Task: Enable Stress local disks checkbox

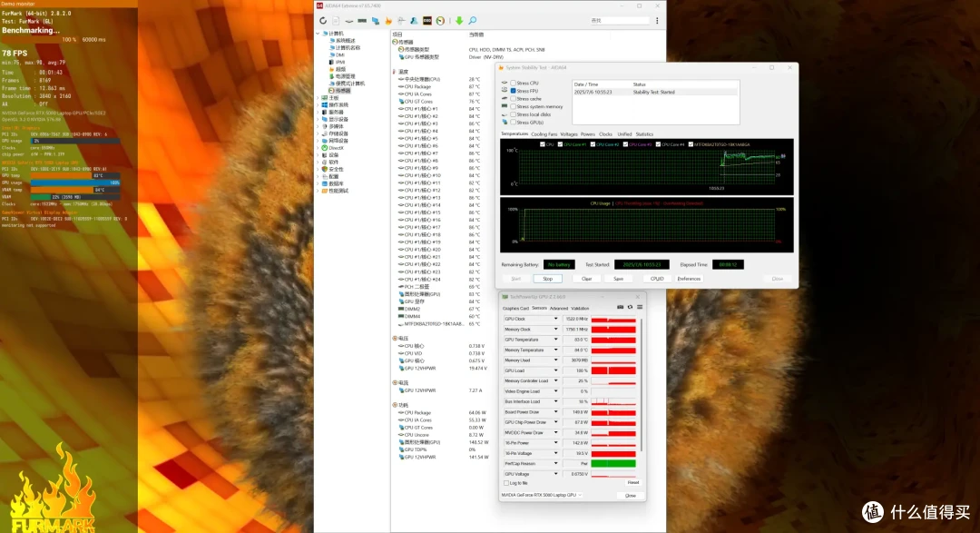Action: tap(513, 114)
